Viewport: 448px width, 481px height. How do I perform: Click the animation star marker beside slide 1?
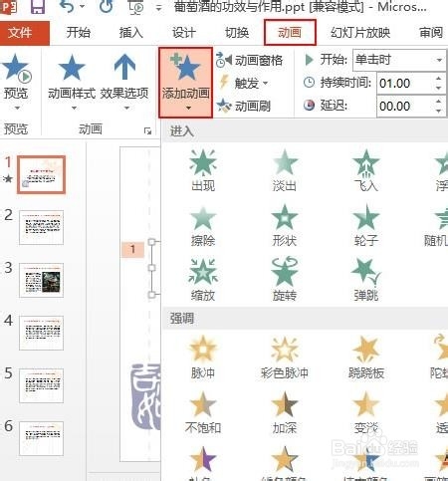[8, 179]
